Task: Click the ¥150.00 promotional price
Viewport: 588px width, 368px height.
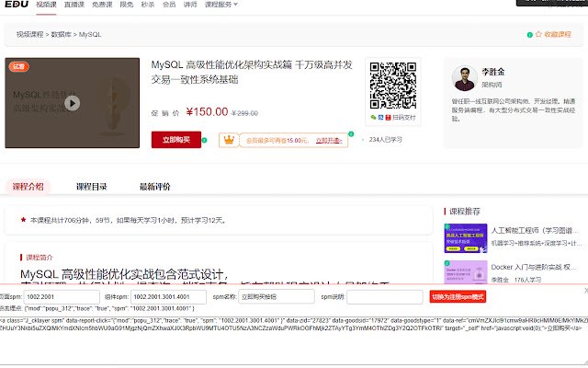Action: 207,112
